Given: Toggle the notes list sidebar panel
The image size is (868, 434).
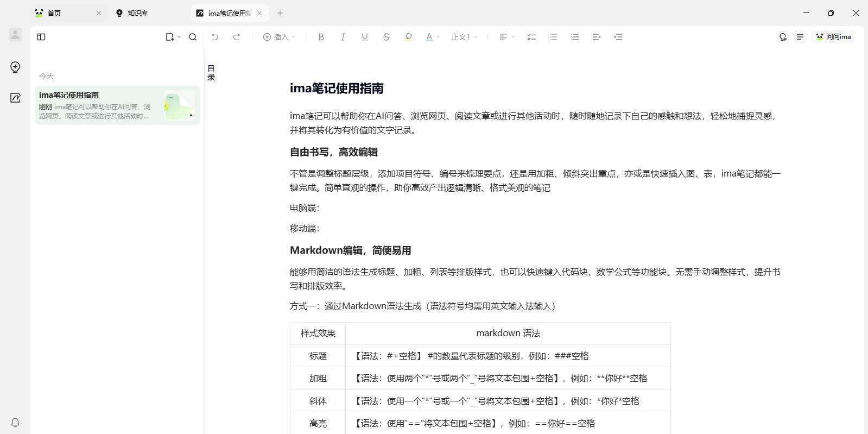Looking at the screenshot, I should [x=41, y=37].
